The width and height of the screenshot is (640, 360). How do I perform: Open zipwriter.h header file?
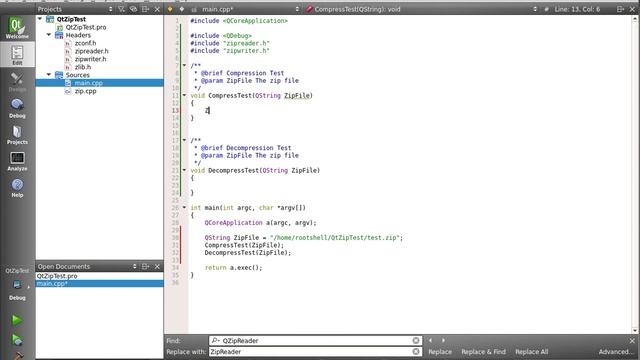tap(90, 59)
